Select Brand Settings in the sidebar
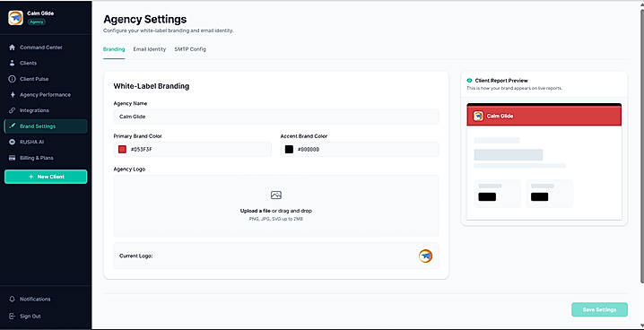The width and height of the screenshot is (644, 330). click(x=46, y=126)
